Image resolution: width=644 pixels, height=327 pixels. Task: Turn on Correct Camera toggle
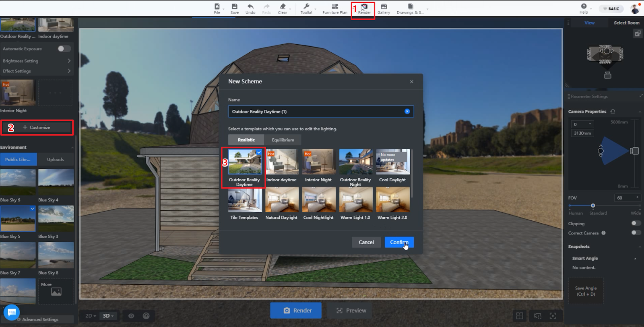pyautogui.click(x=636, y=233)
